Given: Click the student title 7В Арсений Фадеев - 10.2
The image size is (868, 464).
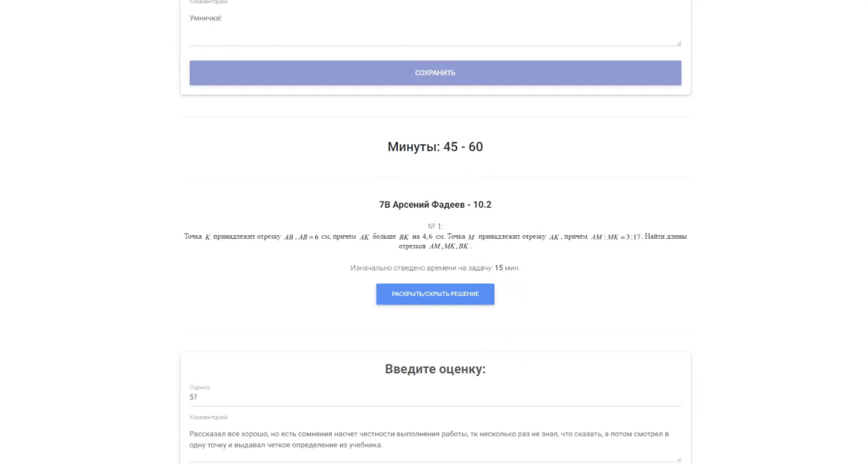Looking at the screenshot, I should click(435, 205).
